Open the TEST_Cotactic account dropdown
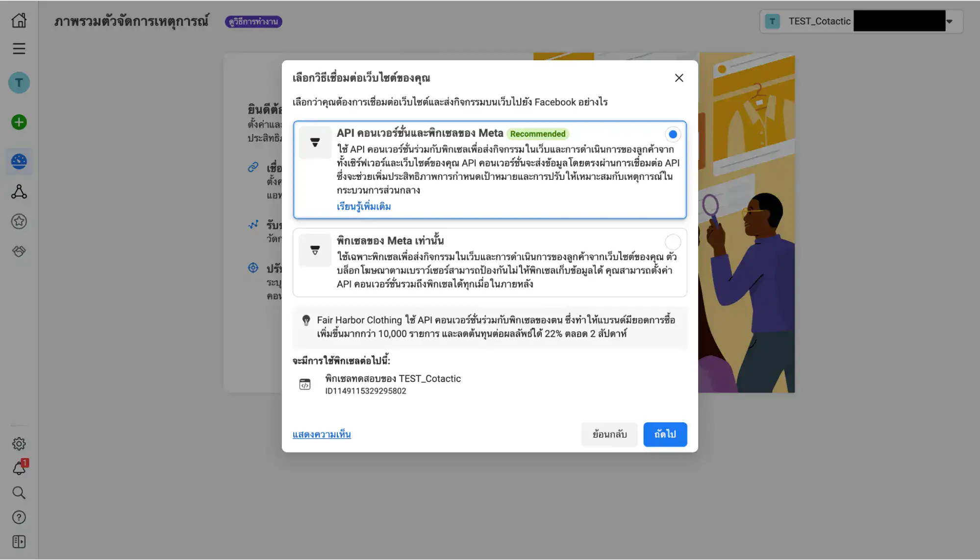The image size is (980, 560). 950,21
